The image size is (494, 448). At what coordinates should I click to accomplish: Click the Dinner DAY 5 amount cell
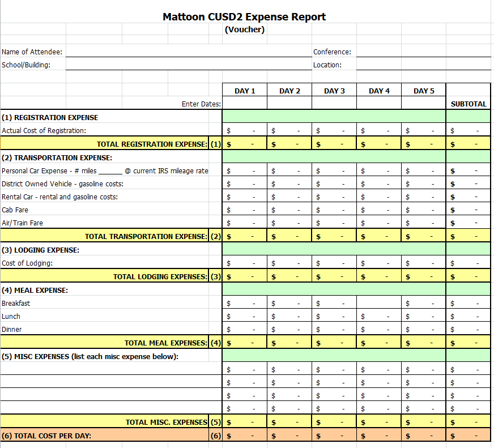click(424, 330)
